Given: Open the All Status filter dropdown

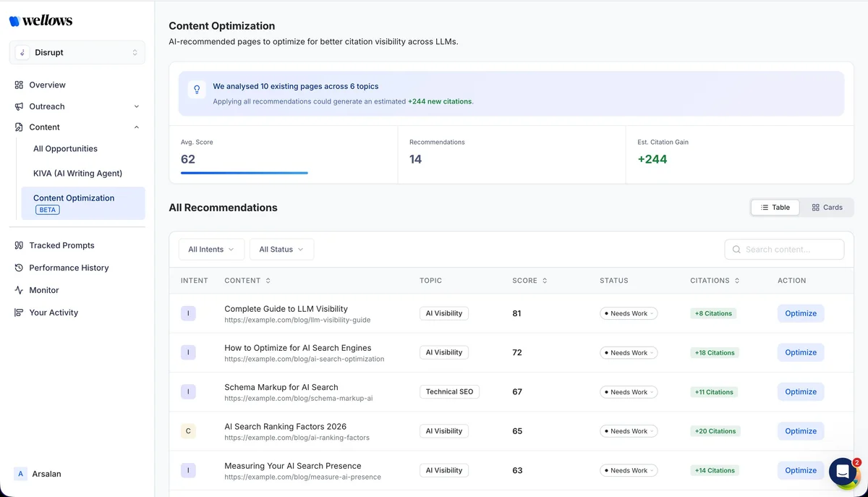Looking at the screenshot, I should click(281, 250).
